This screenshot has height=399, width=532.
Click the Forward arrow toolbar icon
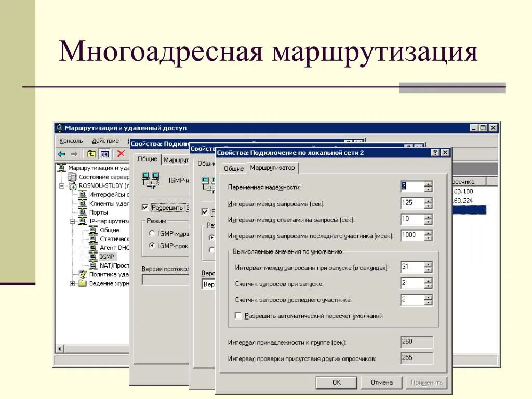(74, 154)
